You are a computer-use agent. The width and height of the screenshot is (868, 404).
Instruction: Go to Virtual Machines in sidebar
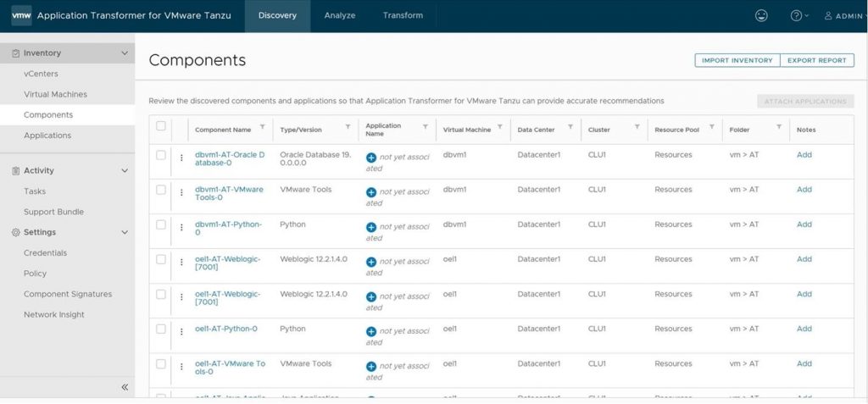pos(55,94)
